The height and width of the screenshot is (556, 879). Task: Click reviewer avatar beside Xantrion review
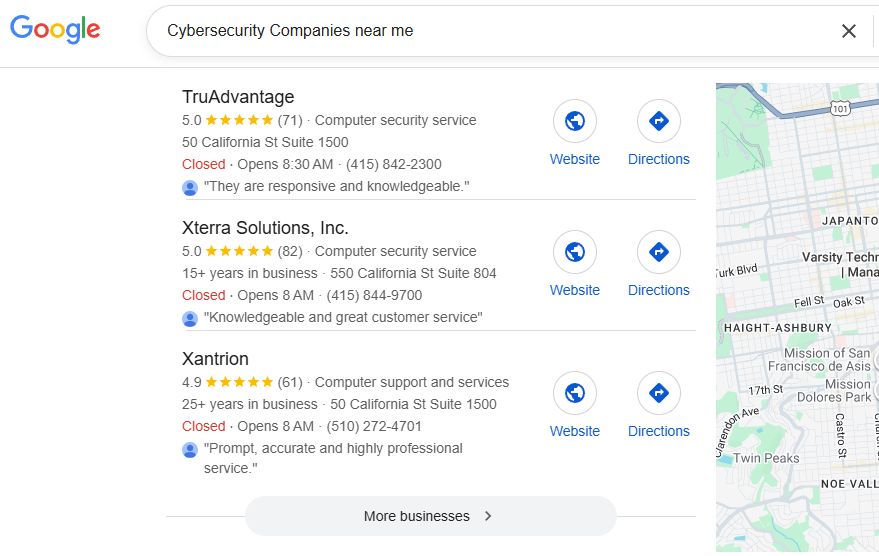(190, 449)
